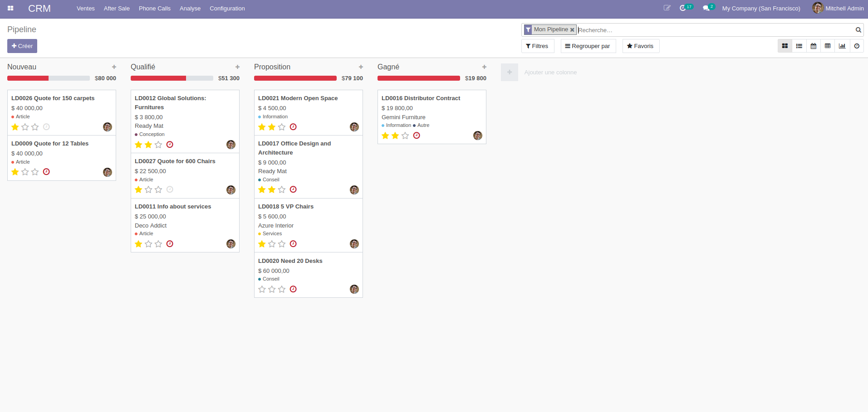Open the Phone Calls menu
The height and width of the screenshot is (412, 868).
point(155,8)
